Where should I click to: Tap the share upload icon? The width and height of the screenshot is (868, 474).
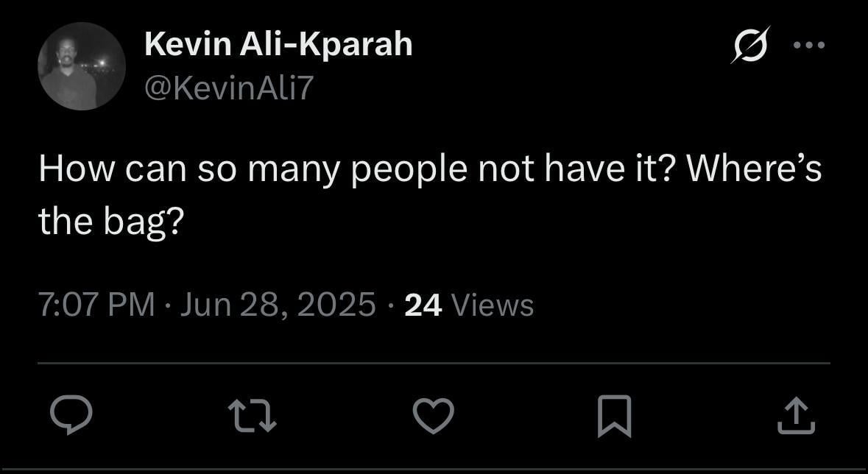tap(796, 414)
